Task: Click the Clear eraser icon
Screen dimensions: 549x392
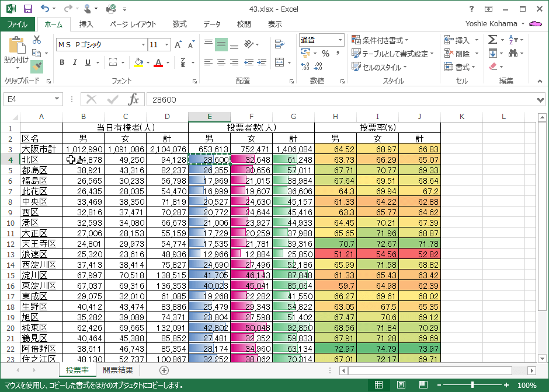Action: 493,66
